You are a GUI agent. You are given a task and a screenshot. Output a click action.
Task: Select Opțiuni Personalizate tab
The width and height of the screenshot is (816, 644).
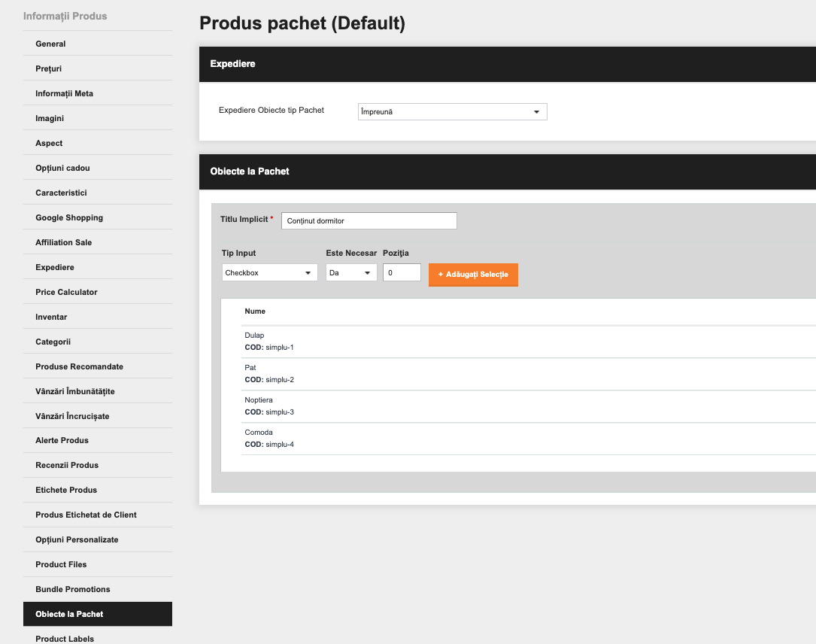click(98, 540)
